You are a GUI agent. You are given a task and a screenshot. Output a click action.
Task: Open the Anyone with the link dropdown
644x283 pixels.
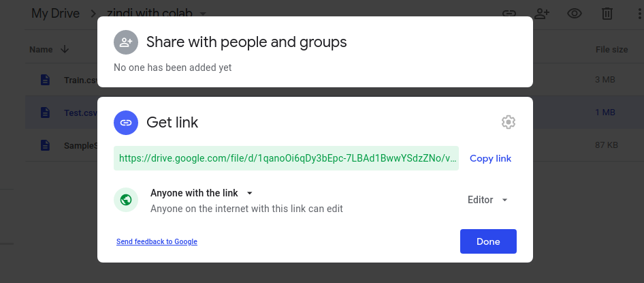pos(202,193)
